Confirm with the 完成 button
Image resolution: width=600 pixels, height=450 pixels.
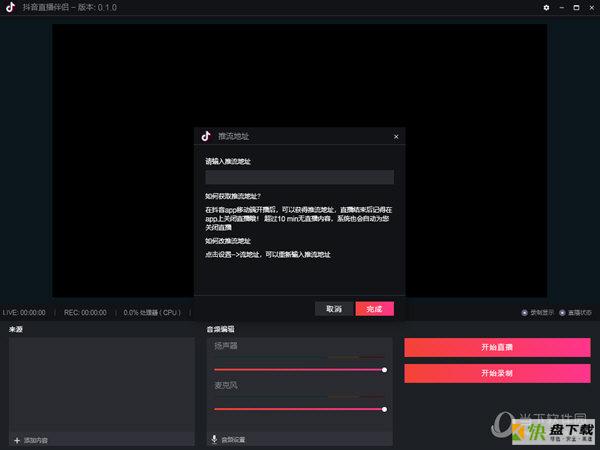[374, 309]
